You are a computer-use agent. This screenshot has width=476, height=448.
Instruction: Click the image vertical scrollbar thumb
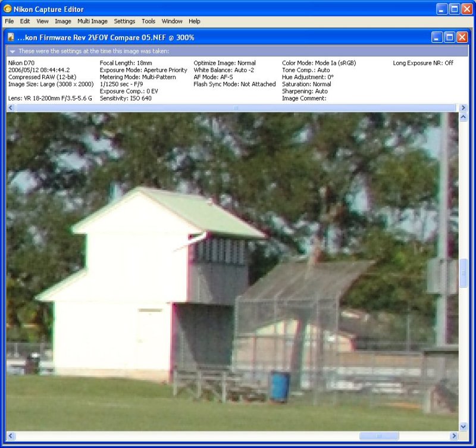464,273
